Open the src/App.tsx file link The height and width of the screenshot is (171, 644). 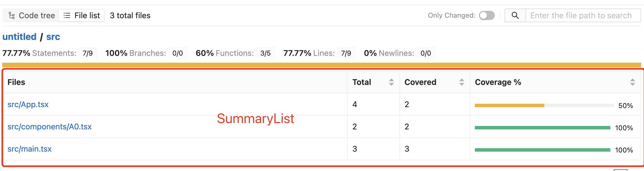point(28,105)
